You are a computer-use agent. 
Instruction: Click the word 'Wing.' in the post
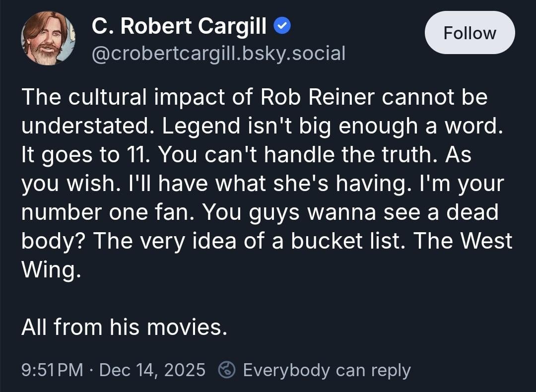click(x=51, y=270)
